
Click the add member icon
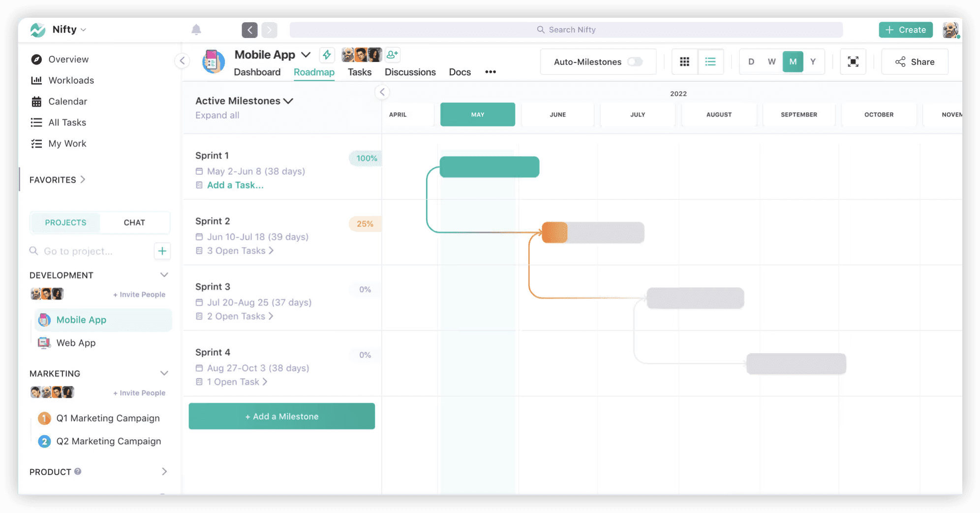pos(392,55)
